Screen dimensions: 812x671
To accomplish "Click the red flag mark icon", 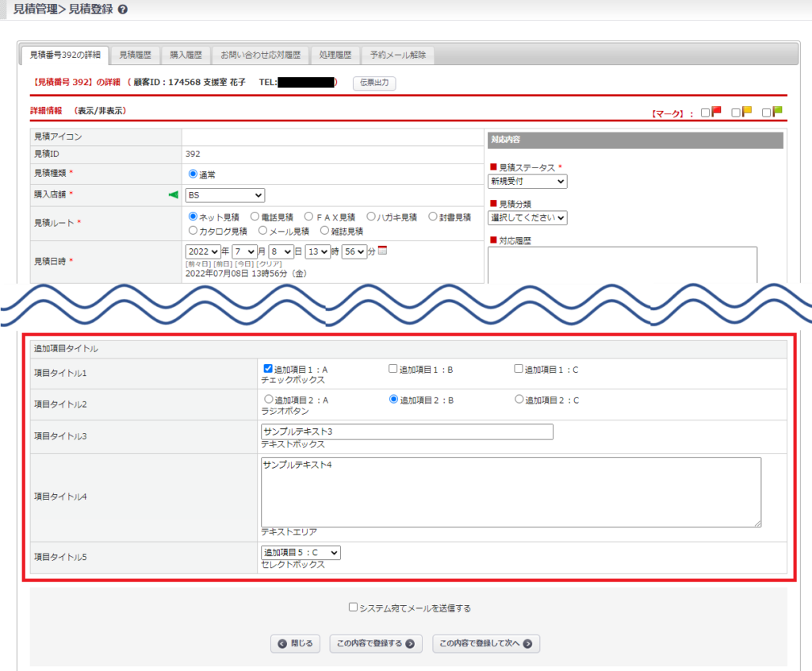I will pyautogui.click(x=716, y=112).
